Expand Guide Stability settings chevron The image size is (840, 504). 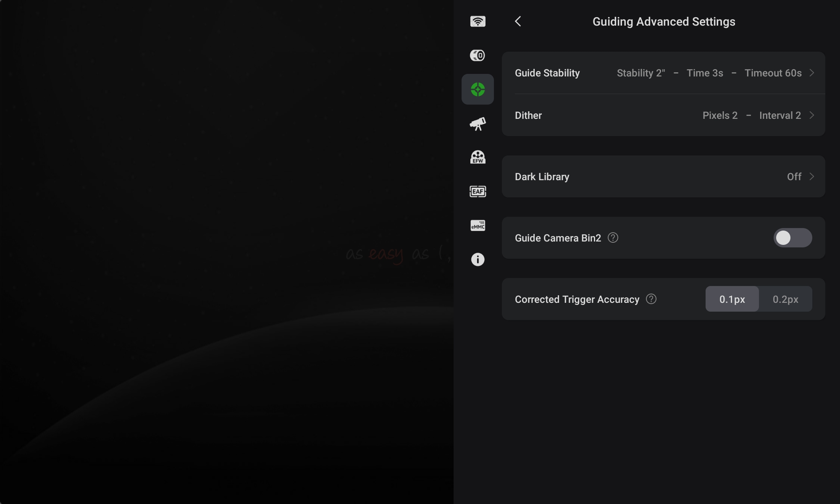coord(812,73)
